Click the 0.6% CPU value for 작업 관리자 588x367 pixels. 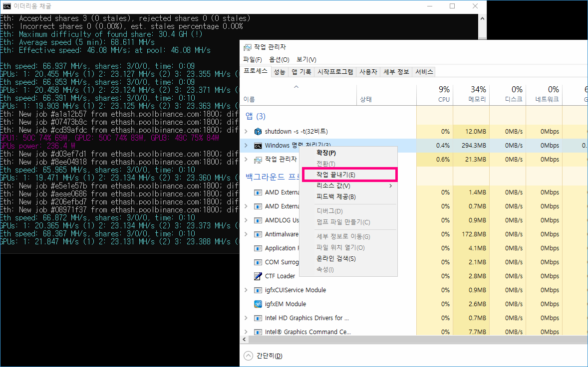tap(443, 160)
